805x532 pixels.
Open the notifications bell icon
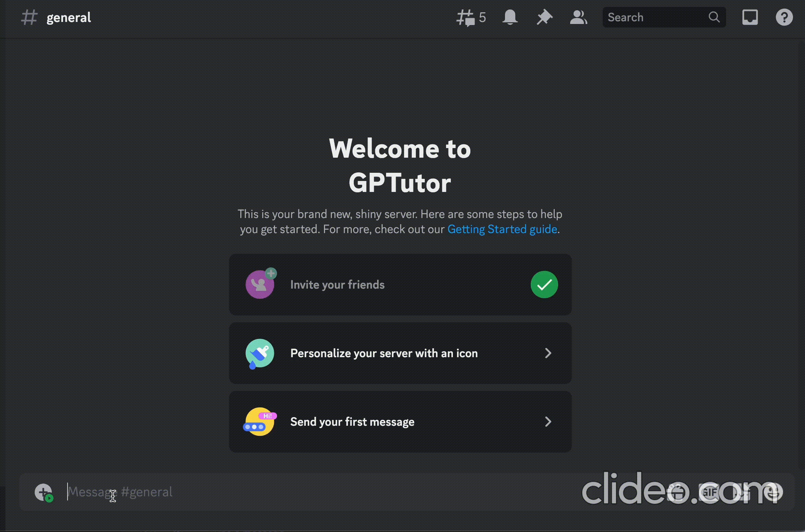[x=509, y=17]
